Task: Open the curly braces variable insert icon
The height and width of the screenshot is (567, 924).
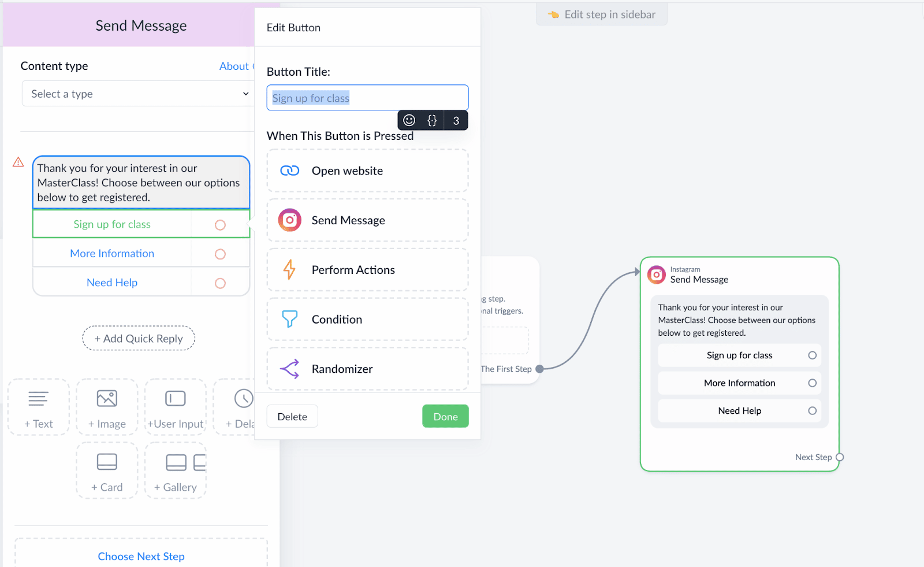Action: tap(432, 120)
